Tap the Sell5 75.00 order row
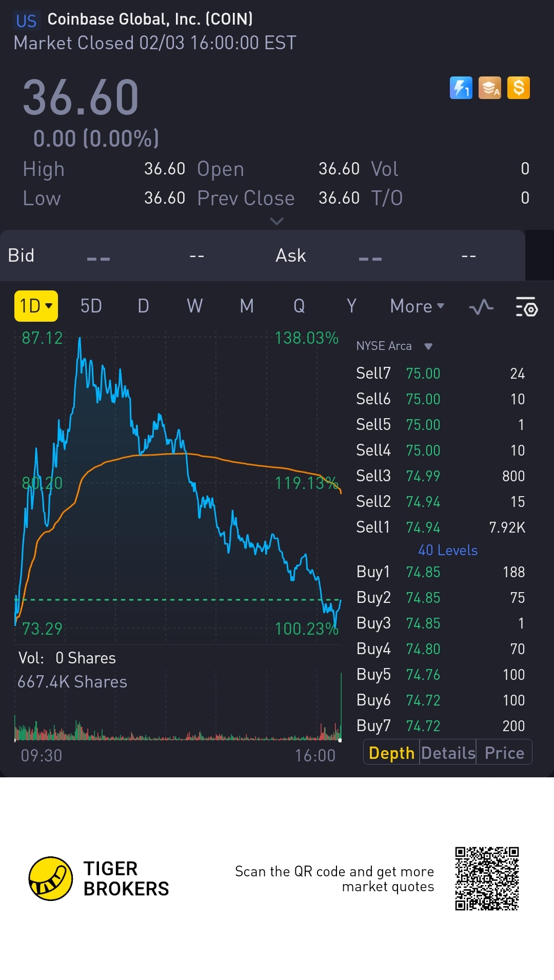Screen dimensions: 554x980 click(x=441, y=425)
